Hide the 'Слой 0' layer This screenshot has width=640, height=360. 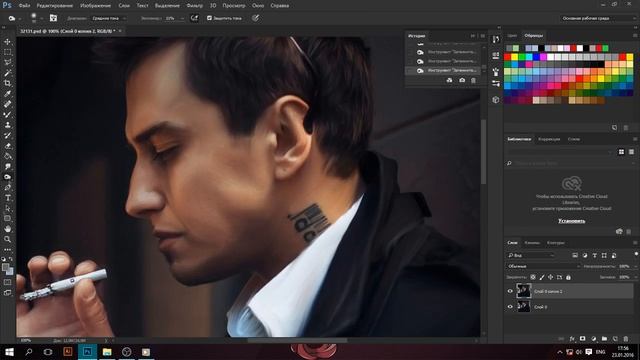(x=510, y=307)
